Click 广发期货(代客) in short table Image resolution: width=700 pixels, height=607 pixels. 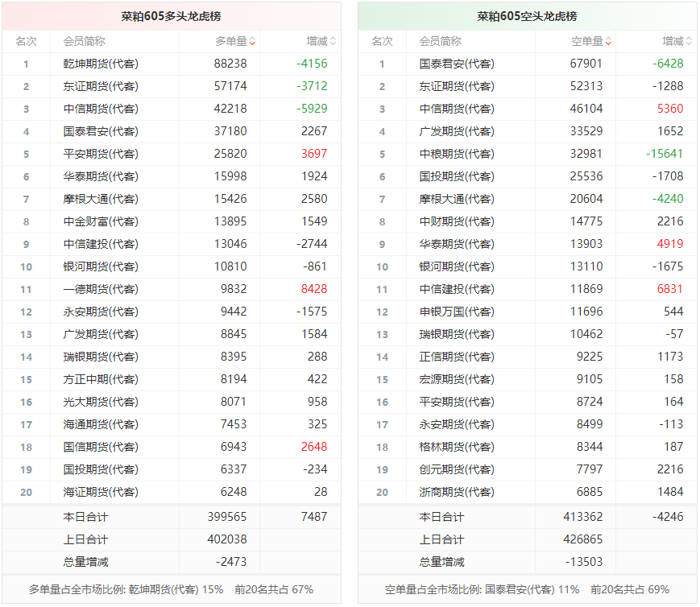[x=457, y=131]
